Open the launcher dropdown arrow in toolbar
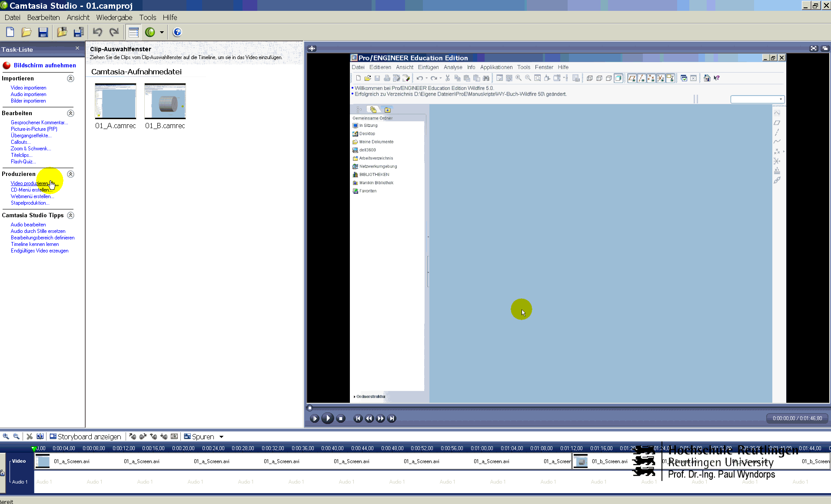The height and width of the screenshot is (504, 831). pyautogui.click(x=162, y=32)
